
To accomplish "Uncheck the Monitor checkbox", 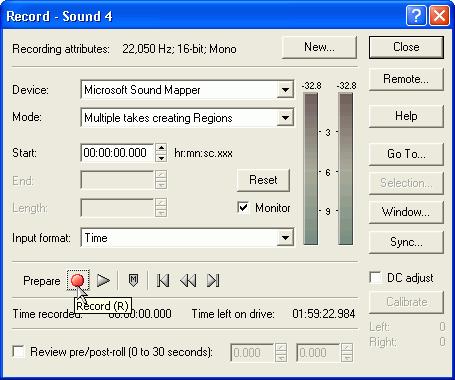I will [243, 208].
